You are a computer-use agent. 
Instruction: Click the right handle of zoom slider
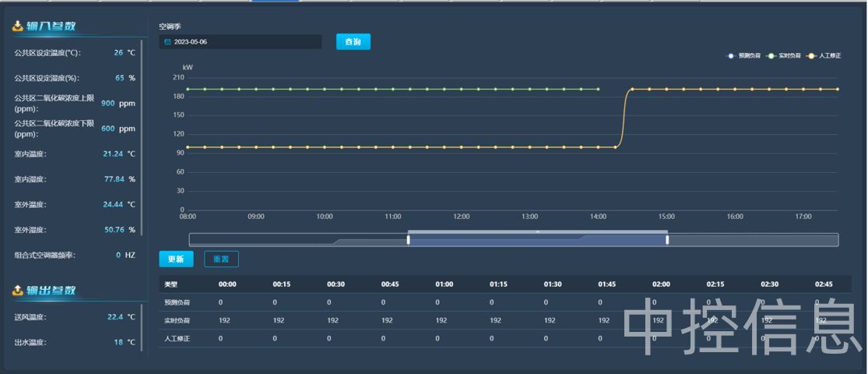tap(667, 240)
